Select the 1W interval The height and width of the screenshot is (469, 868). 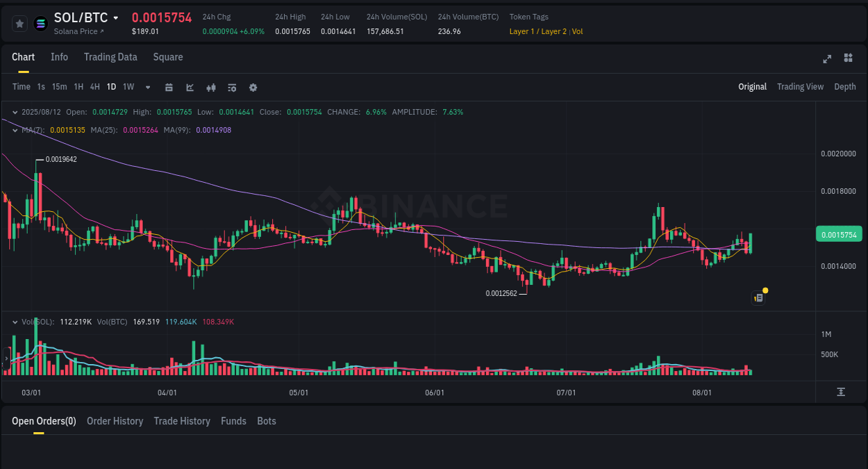pyautogui.click(x=128, y=87)
